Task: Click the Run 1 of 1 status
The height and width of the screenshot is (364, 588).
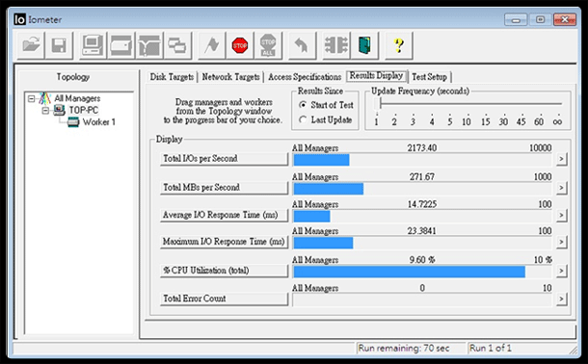Action: (x=491, y=349)
